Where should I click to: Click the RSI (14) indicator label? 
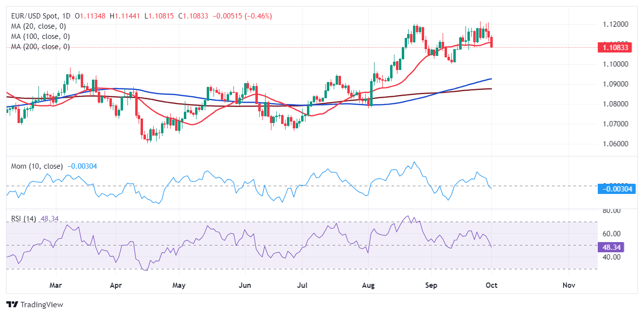pyautogui.click(x=23, y=219)
